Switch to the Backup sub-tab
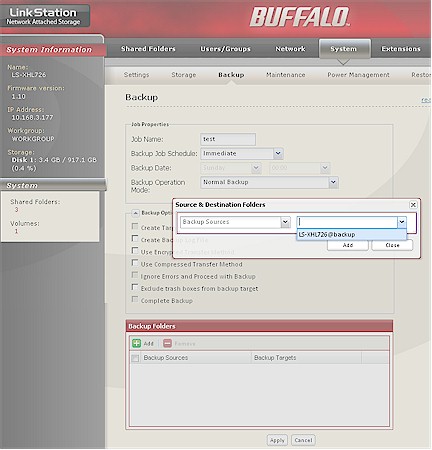432x450 pixels. click(x=231, y=75)
